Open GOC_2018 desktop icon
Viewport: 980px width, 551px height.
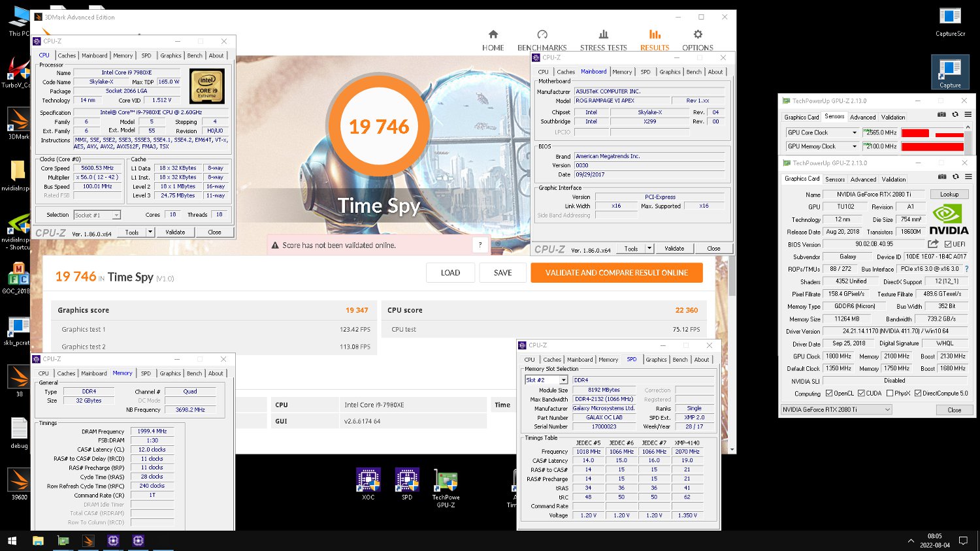[17, 278]
